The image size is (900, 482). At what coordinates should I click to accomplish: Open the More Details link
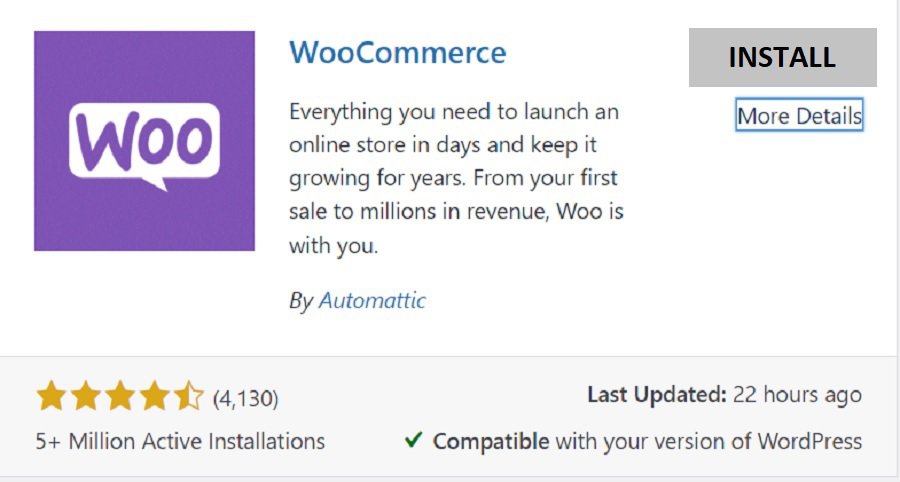(799, 116)
